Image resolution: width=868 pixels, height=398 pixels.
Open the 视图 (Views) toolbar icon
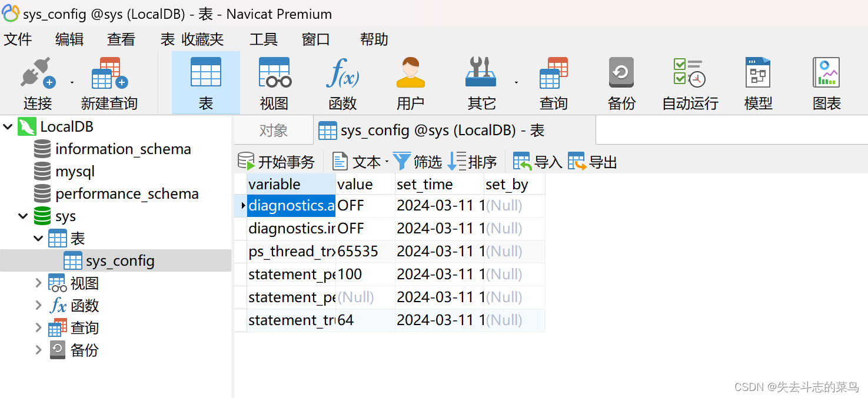[273, 82]
